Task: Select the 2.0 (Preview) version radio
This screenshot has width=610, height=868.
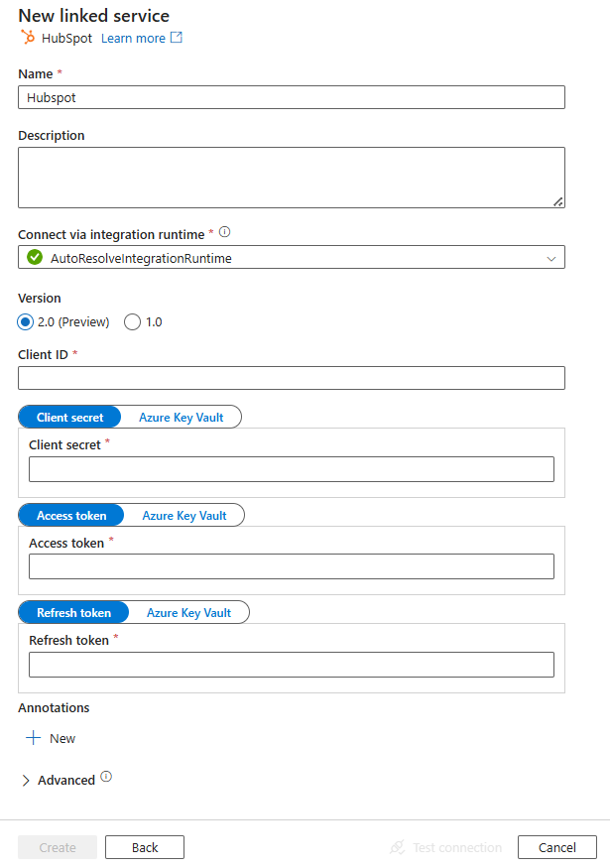Action: click(x=26, y=321)
